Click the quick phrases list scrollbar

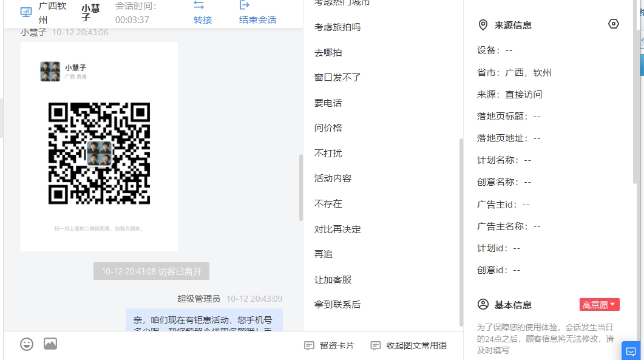[461, 232]
